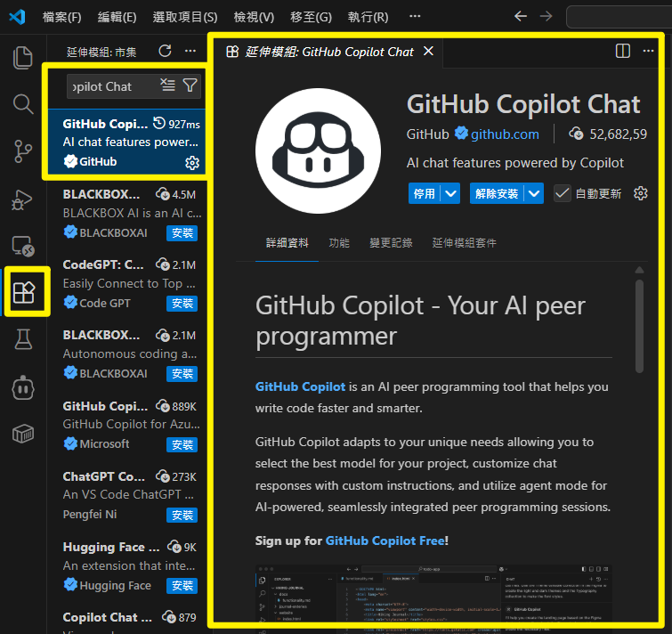
Task: Switch to the 功能 features tab
Action: click(339, 242)
